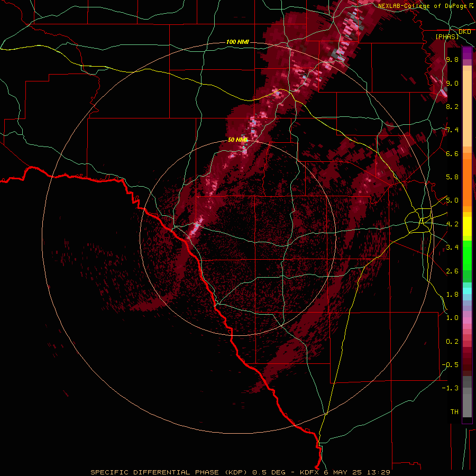
Task: Click the 1.8 value on color scale
Action: [452, 295]
